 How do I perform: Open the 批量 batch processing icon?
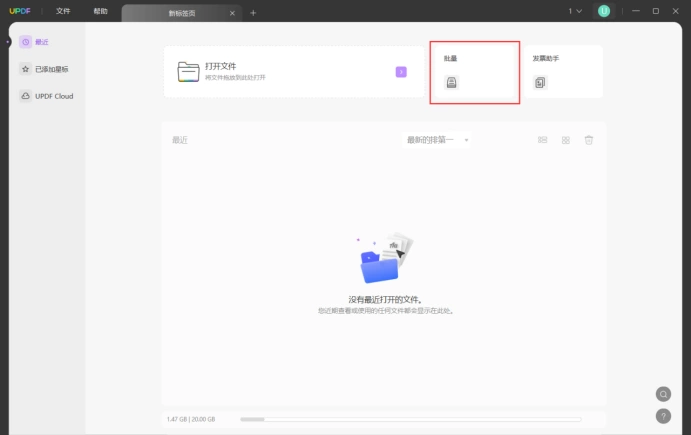451,82
